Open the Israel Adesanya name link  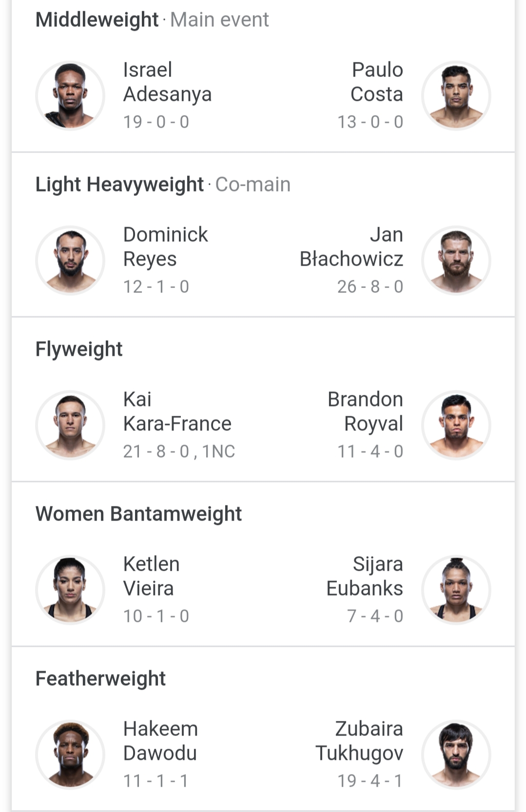point(167,82)
